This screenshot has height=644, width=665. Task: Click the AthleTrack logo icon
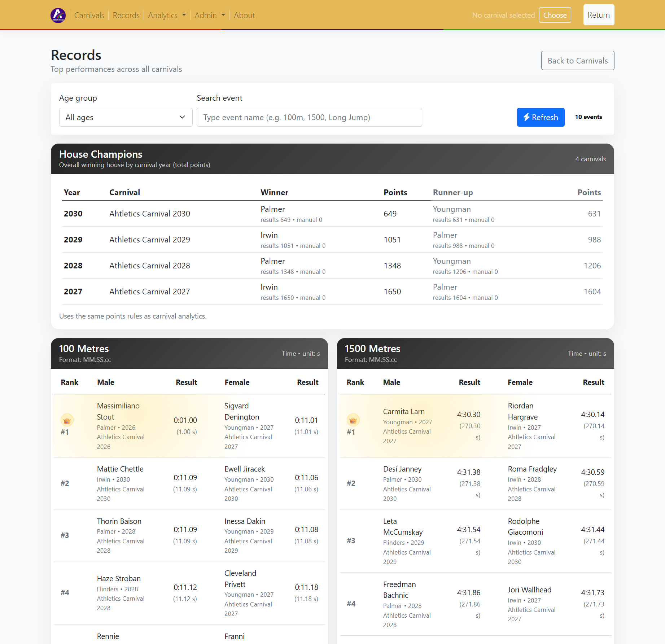click(x=58, y=15)
